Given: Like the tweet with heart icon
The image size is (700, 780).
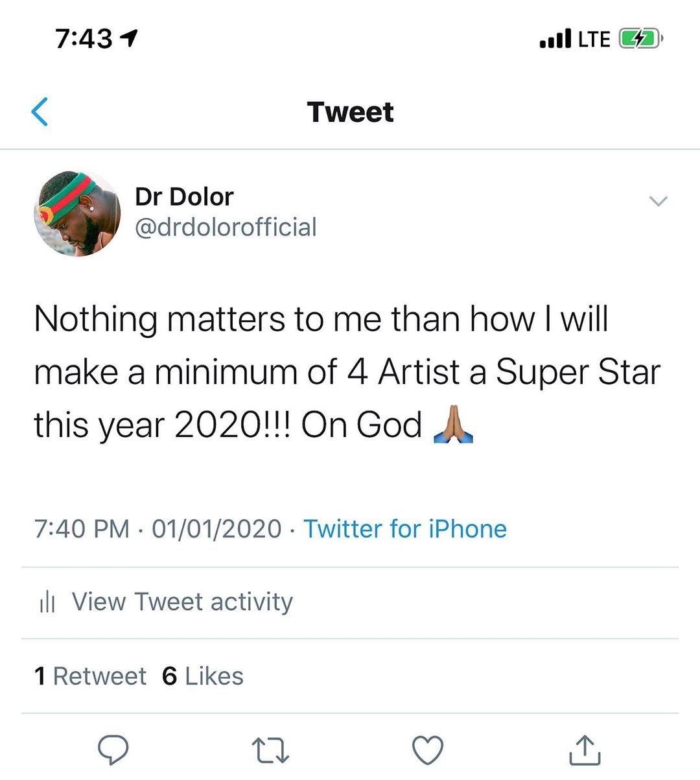Looking at the screenshot, I should tap(428, 750).
